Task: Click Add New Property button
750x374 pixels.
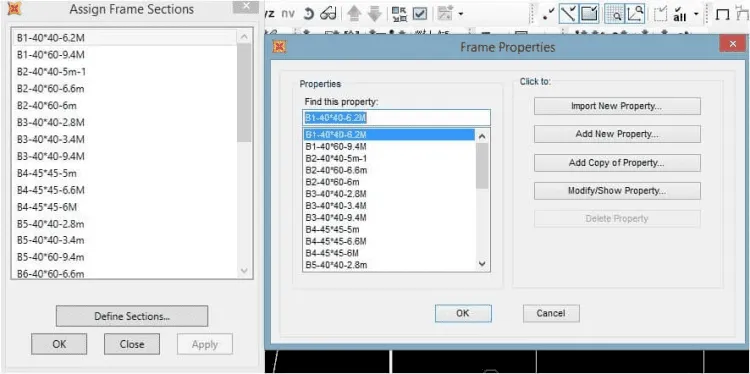Action: tap(617, 134)
